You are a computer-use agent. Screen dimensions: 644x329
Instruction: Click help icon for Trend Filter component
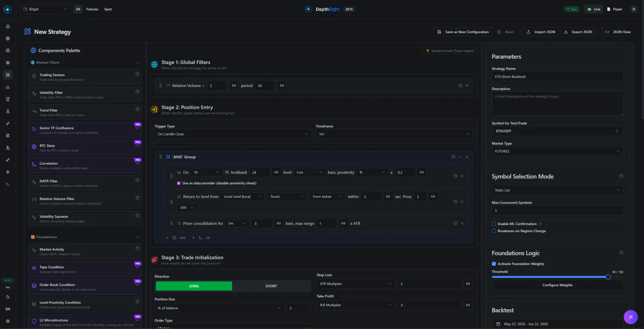point(137,109)
